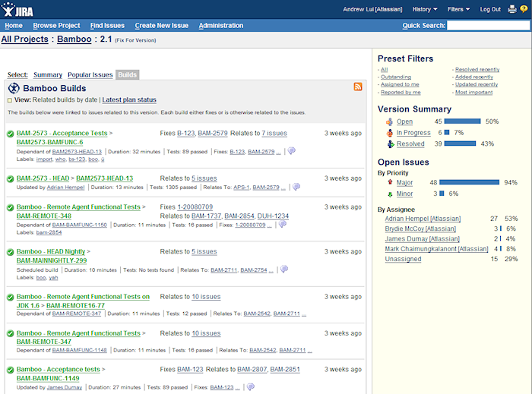Switch to the Summary tab

click(x=48, y=74)
